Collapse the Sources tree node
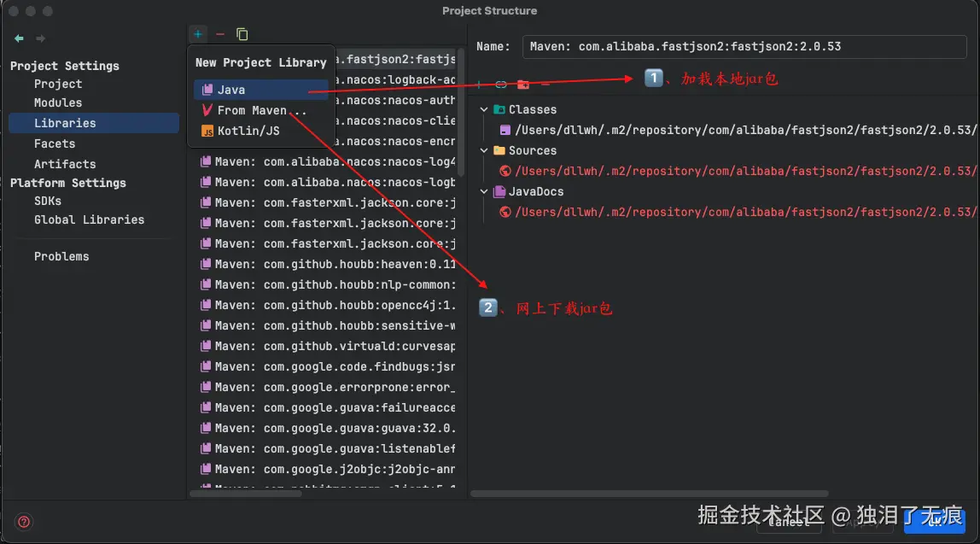Screen dimensions: 980x544 tap(484, 150)
